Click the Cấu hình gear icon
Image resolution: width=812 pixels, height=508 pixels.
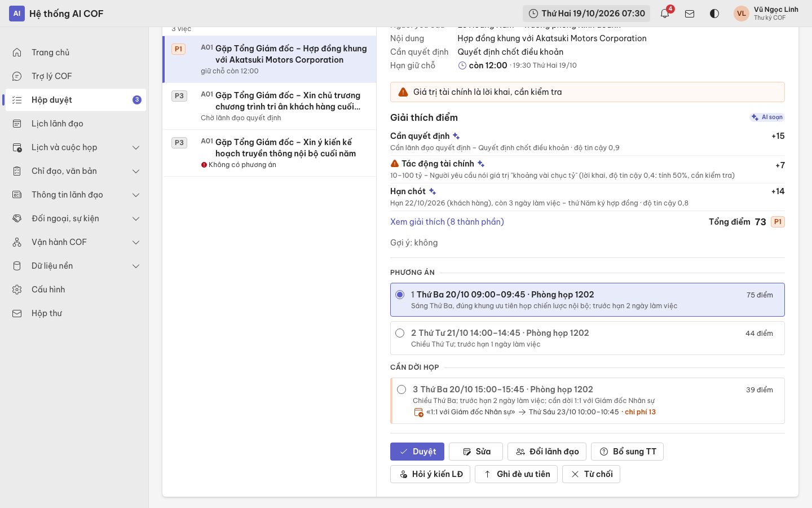pos(17,290)
